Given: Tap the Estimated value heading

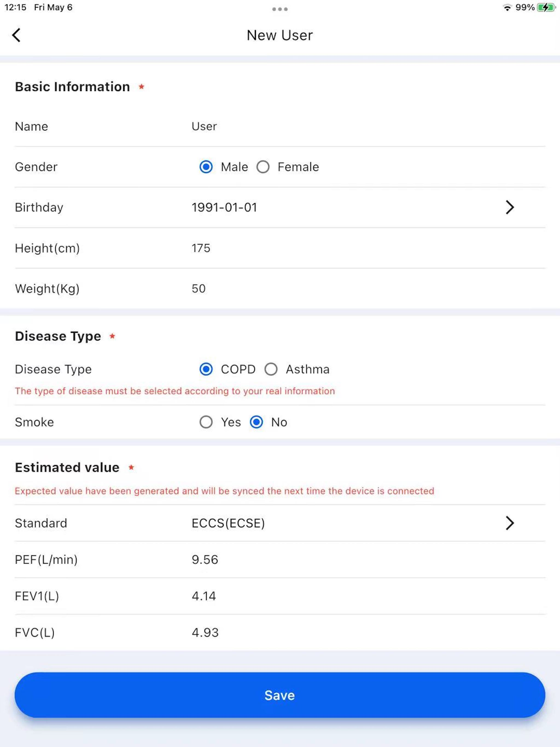Looking at the screenshot, I should tap(67, 468).
